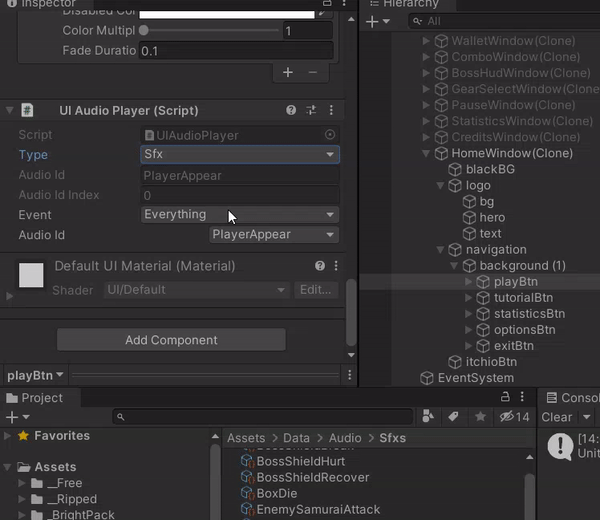Toggle the Project panel lock icon

click(x=505, y=397)
